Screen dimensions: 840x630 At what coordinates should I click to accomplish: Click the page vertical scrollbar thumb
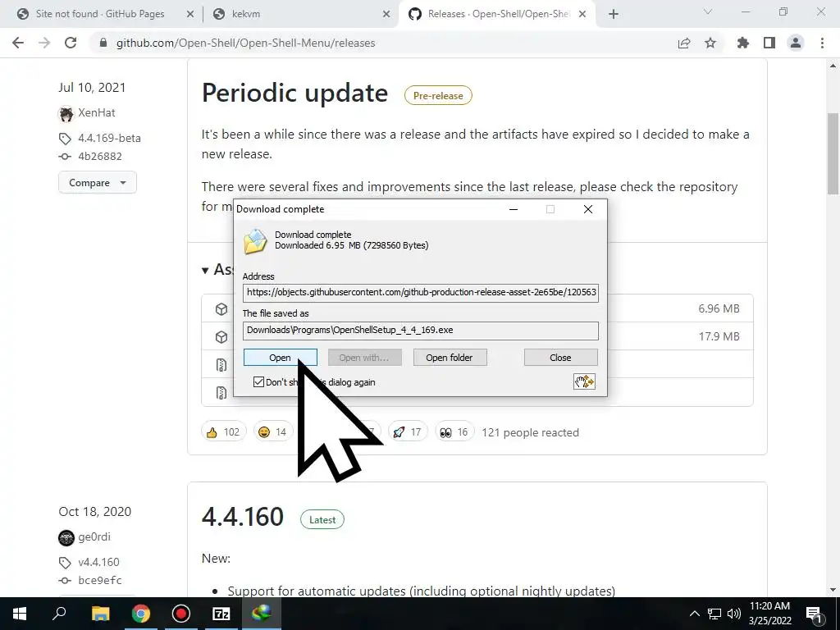tap(833, 154)
